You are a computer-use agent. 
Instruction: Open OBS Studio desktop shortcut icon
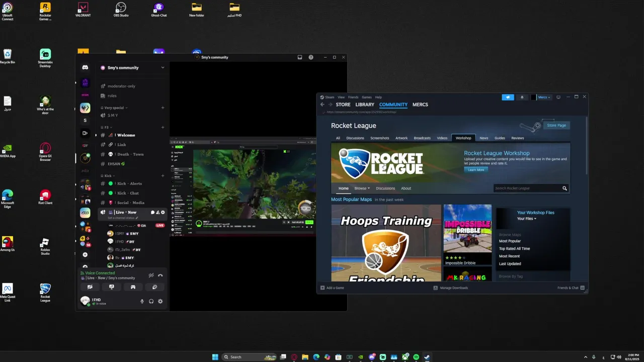click(121, 10)
